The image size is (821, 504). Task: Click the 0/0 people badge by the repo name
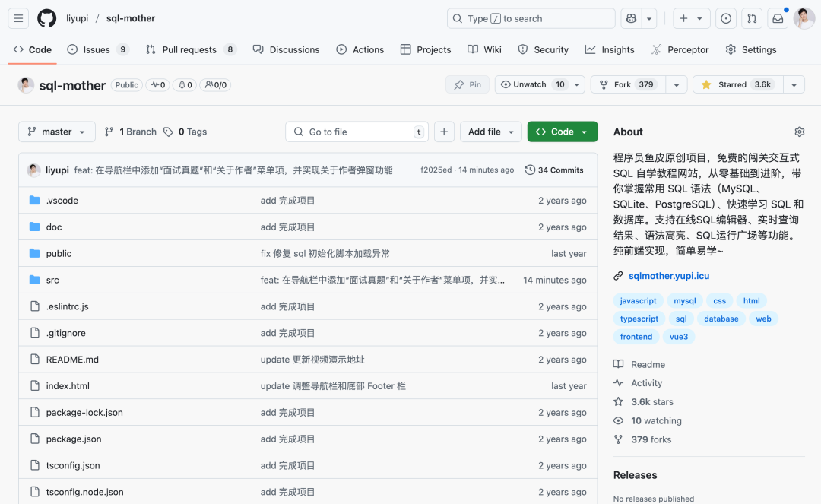pyautogui.click(x=216, y=85)
